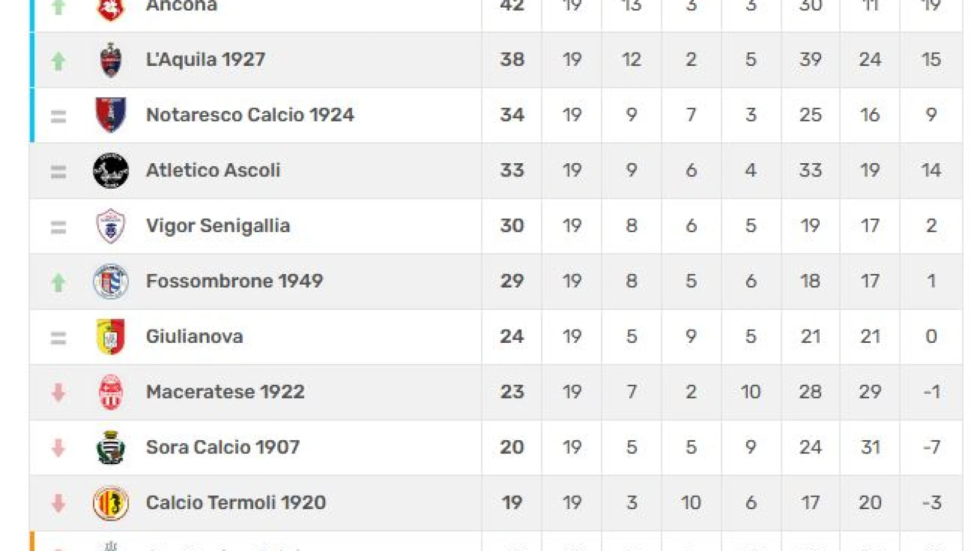The height and width of the screenshot is (551, 980).
Task: Go to Vigor Senigallia team name
Action: pos(218,226)
